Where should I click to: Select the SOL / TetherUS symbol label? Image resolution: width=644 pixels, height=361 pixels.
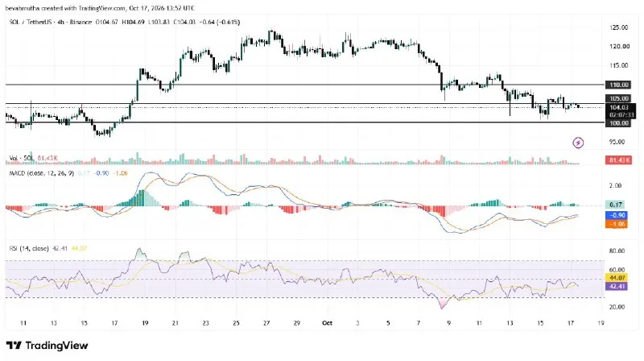click(x=31, y=22)
